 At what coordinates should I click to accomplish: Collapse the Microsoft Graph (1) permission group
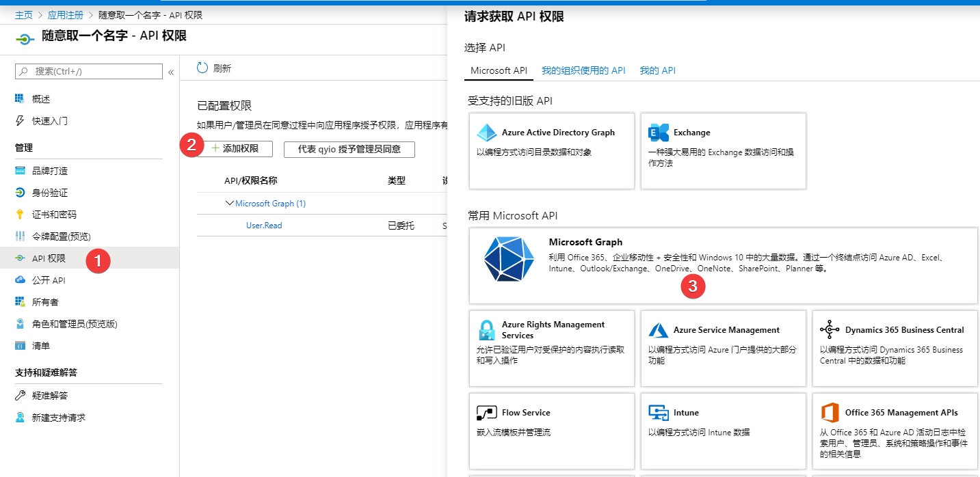[229, 204]
